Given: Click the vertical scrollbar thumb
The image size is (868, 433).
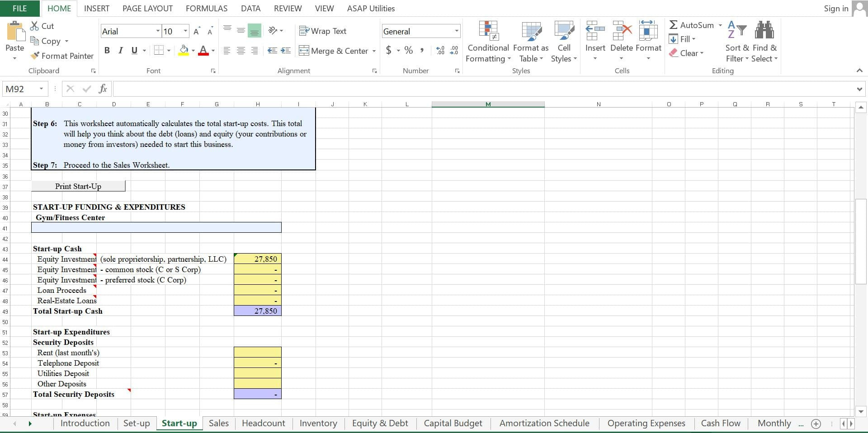Looking at the screenshot, I should tap(861, 241).
